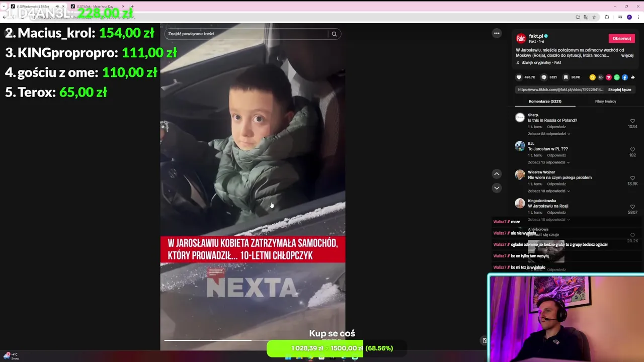Expand Wiesław Wojnar's 18 replies
Screen dimensions: 644x362
[x=549, y=191]
